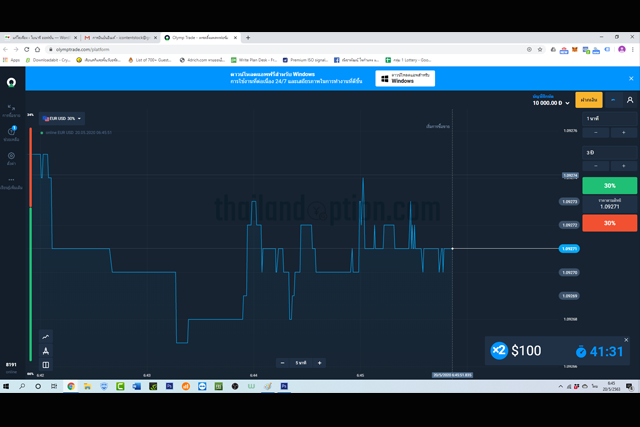
Task: Open Chrome from the taskbar
Action: 71,386
